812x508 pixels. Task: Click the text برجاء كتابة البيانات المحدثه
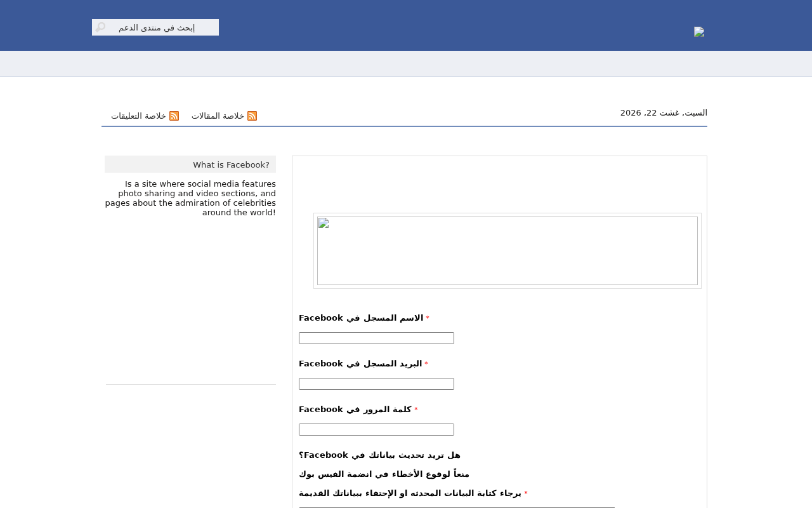click(410, 493)
